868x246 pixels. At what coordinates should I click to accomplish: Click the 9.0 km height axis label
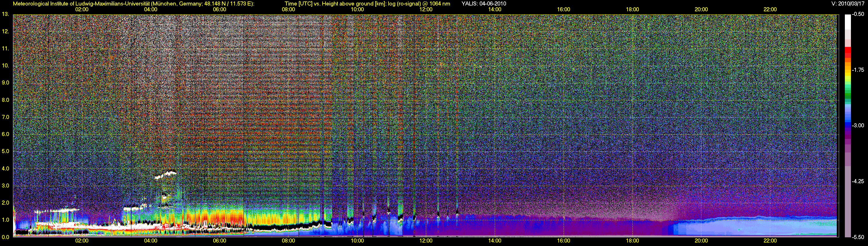point(5,83)
